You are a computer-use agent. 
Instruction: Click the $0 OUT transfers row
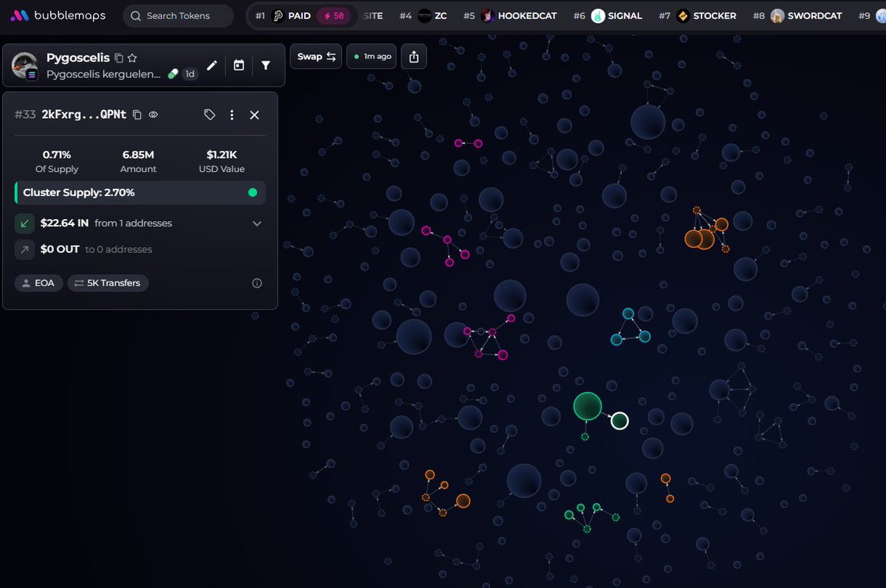(x=140, y=250)
